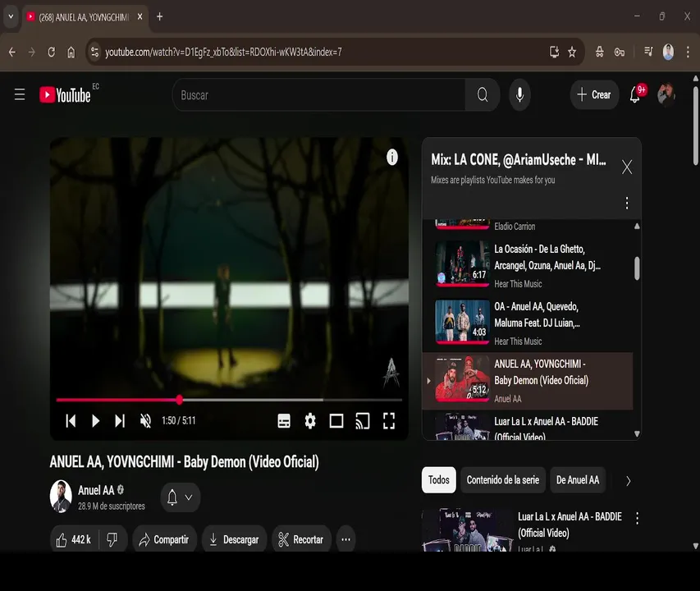
Task: Bookmark this page with star
Action: [x=572, y=53]
